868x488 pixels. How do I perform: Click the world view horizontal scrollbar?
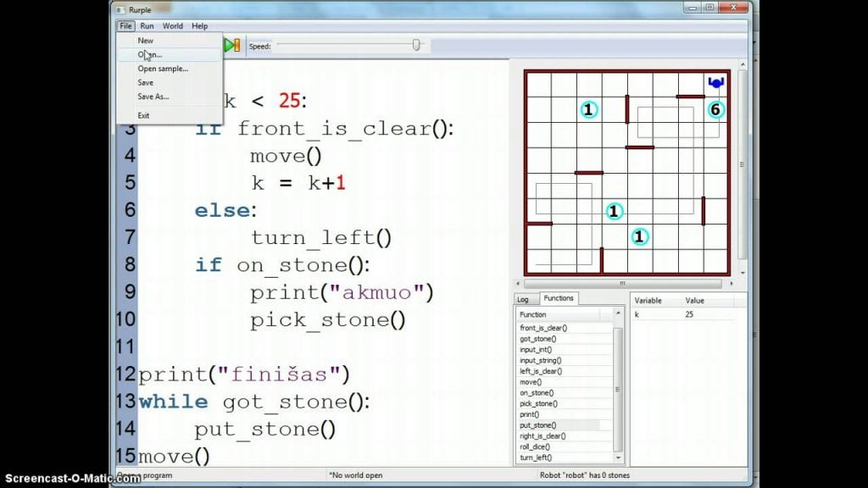623,283
